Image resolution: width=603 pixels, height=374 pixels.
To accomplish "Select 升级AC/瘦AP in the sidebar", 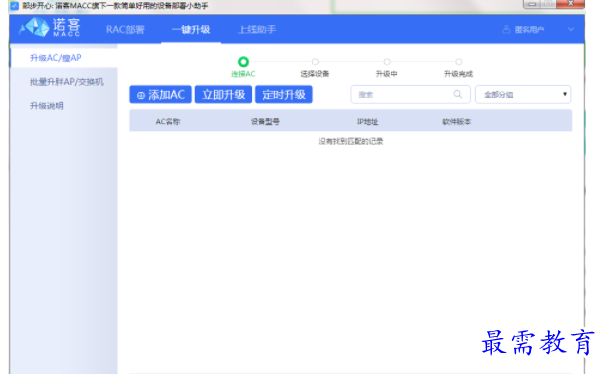I will point(55,58).
